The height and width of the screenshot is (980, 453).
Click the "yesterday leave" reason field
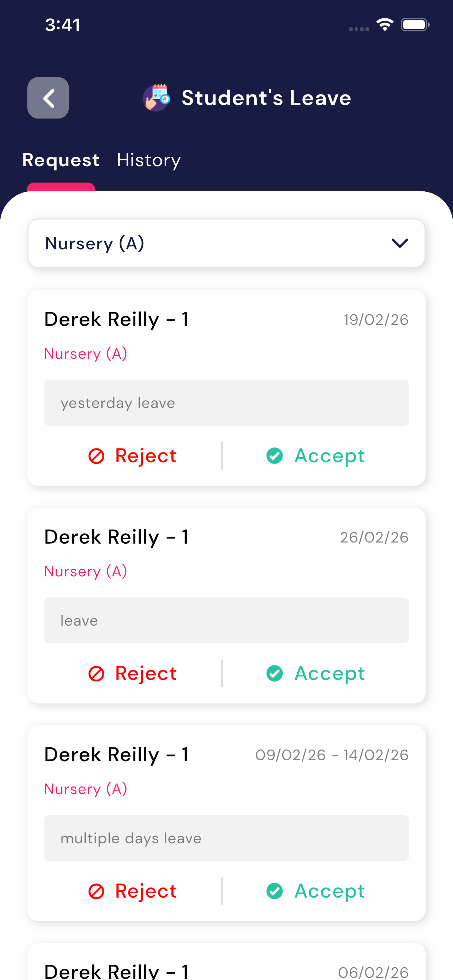[226, 403]
